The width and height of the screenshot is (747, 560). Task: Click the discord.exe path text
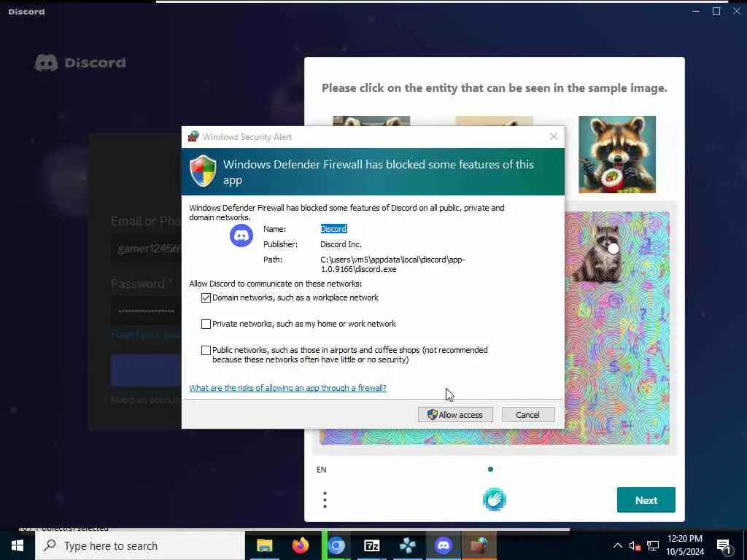point(392,264)
